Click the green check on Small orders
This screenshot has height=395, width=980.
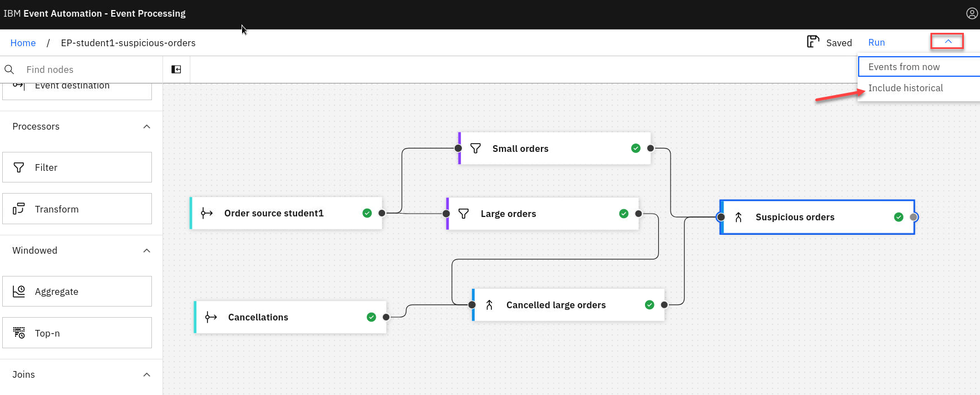point(636,149)
